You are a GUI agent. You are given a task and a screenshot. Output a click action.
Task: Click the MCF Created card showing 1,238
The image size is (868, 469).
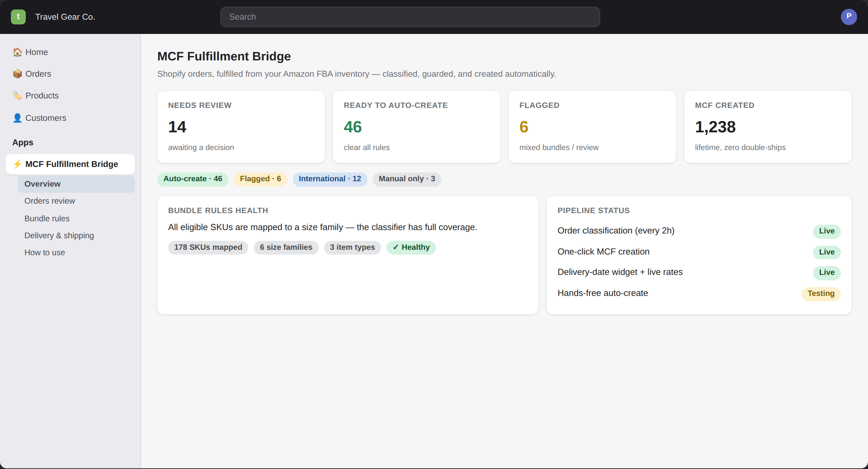pyautogui.click(x=768, y=127)
